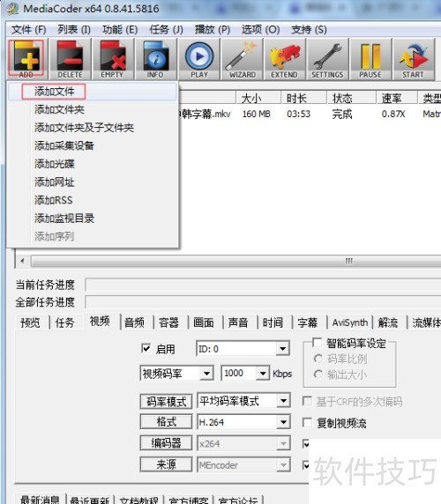Click the DELETE toolbar icon

click(70, 59)
